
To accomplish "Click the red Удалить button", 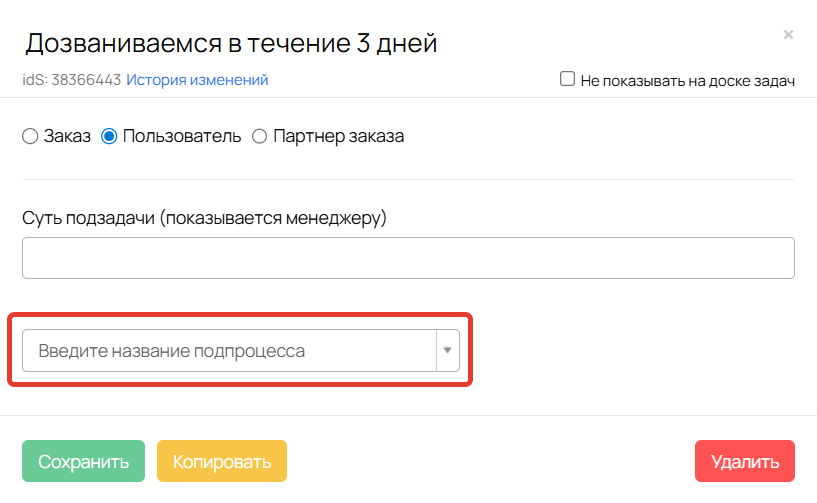I will pos(744,462).
